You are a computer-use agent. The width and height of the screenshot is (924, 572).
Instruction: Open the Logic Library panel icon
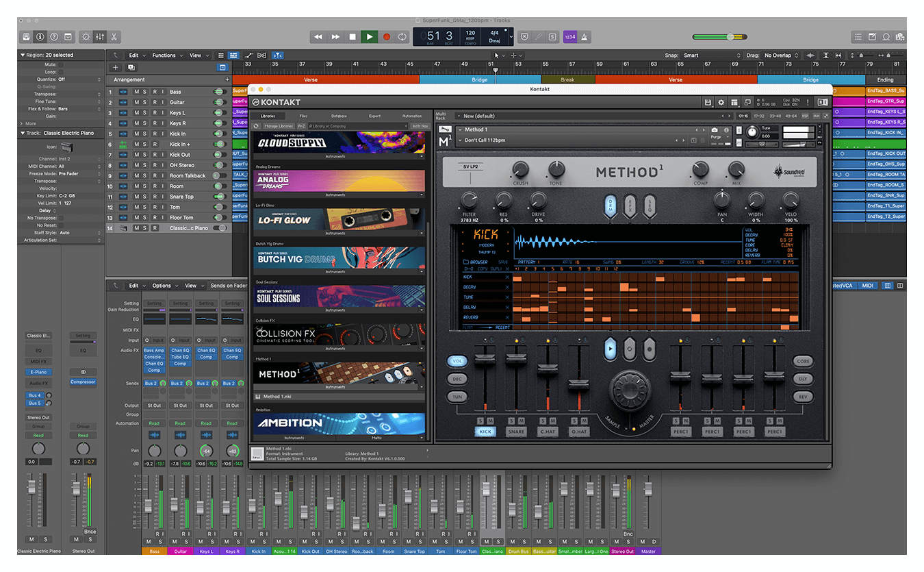coord(26,36)
